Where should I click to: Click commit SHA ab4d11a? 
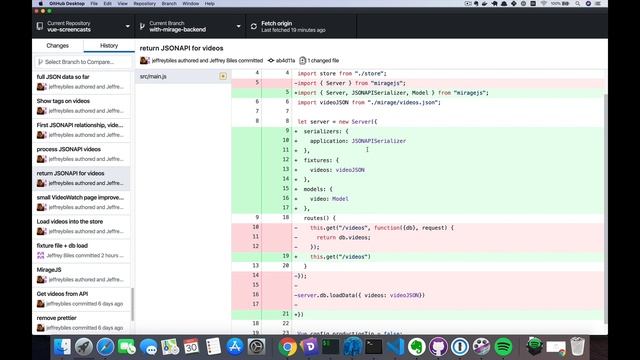[x=285, y=60]
